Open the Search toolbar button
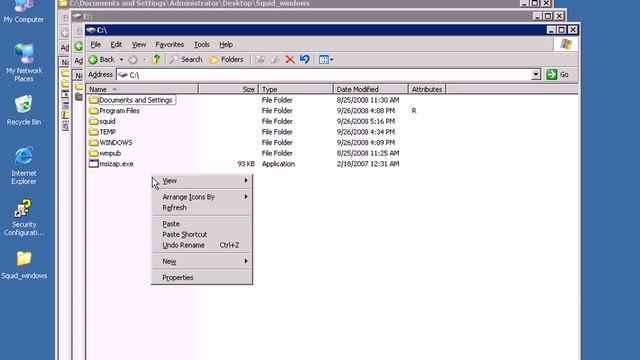This screenshot has width=640, height=360. tap(186, 60)
